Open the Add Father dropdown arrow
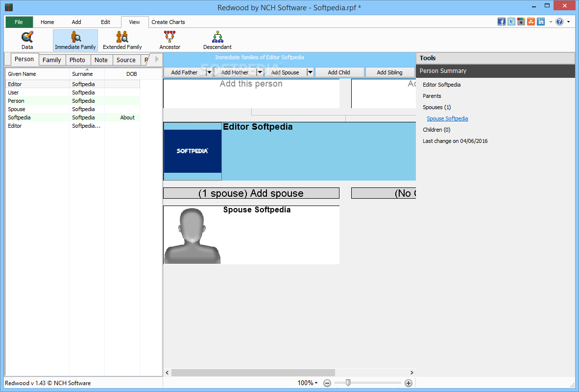 209,72
